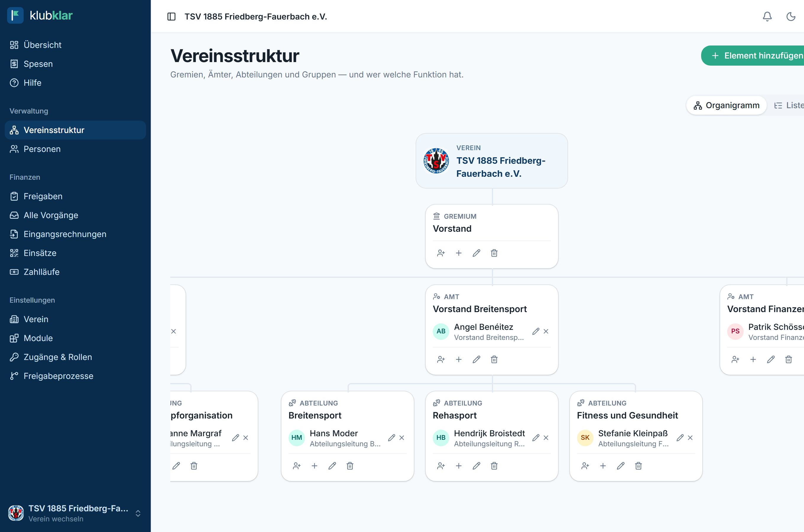Open Personen page
The height and width of the screenshot is (532, 804).
[x=75, y=149]
